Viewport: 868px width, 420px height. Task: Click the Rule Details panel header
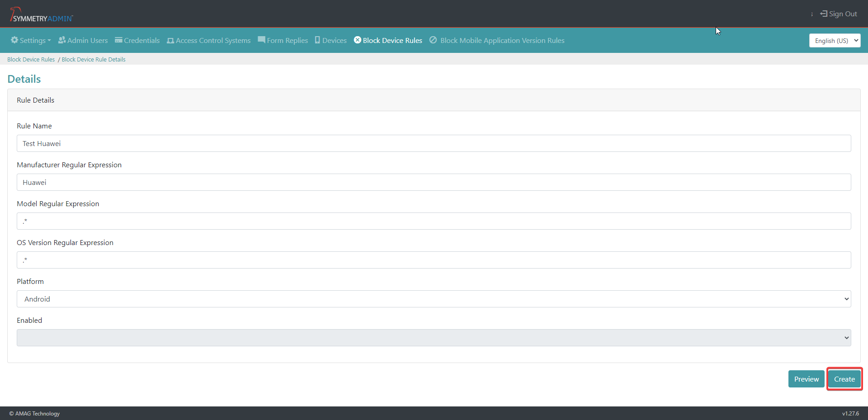click(x=434, y=100)
